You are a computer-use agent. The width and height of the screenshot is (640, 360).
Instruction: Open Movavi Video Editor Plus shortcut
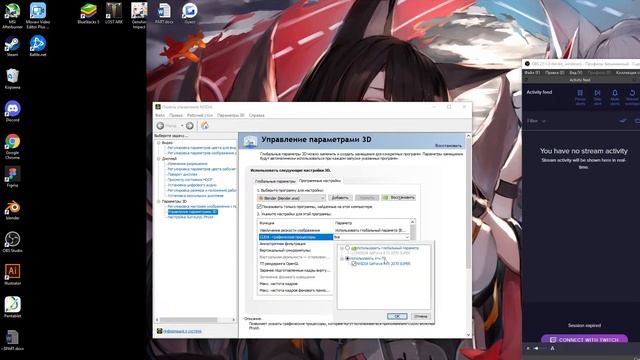tap(38, 16)
